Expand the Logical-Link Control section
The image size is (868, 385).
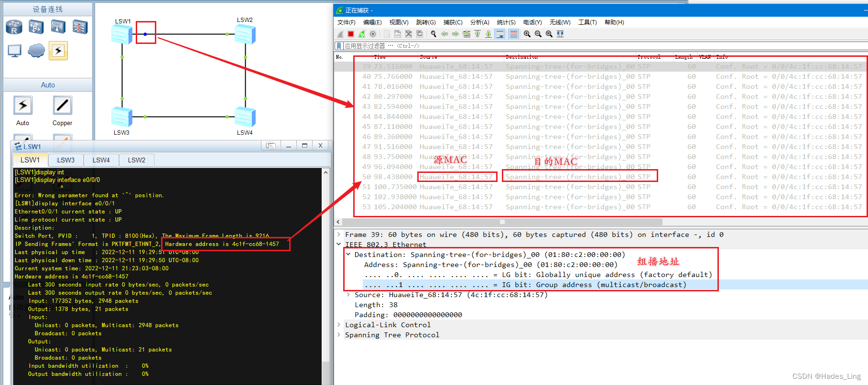coord(339,325)
